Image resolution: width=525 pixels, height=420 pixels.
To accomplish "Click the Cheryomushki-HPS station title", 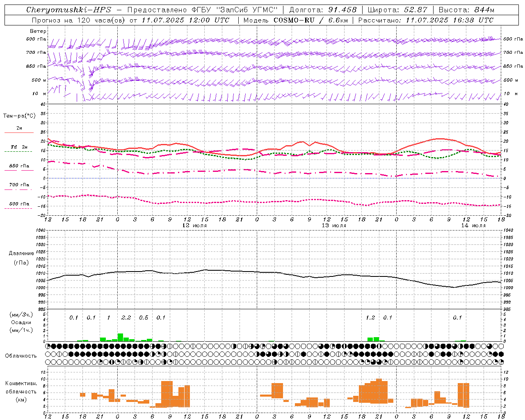I will click(69, 10).
